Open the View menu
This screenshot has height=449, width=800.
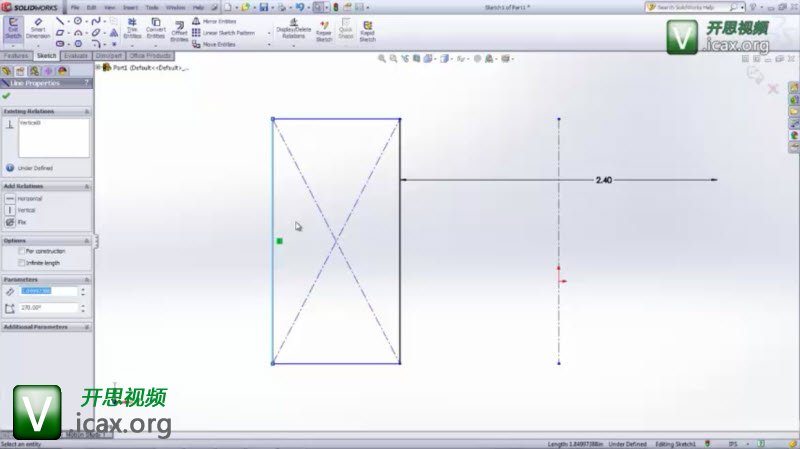point(109,8)
